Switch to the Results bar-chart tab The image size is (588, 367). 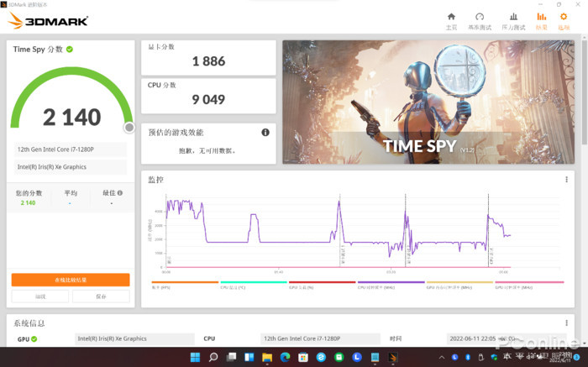[541, 17]
